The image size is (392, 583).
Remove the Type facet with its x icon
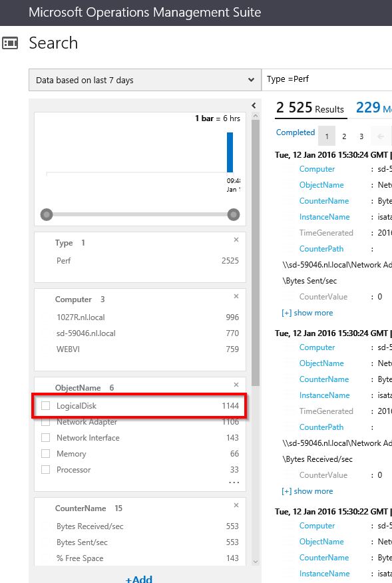click(x=236, y=240)
